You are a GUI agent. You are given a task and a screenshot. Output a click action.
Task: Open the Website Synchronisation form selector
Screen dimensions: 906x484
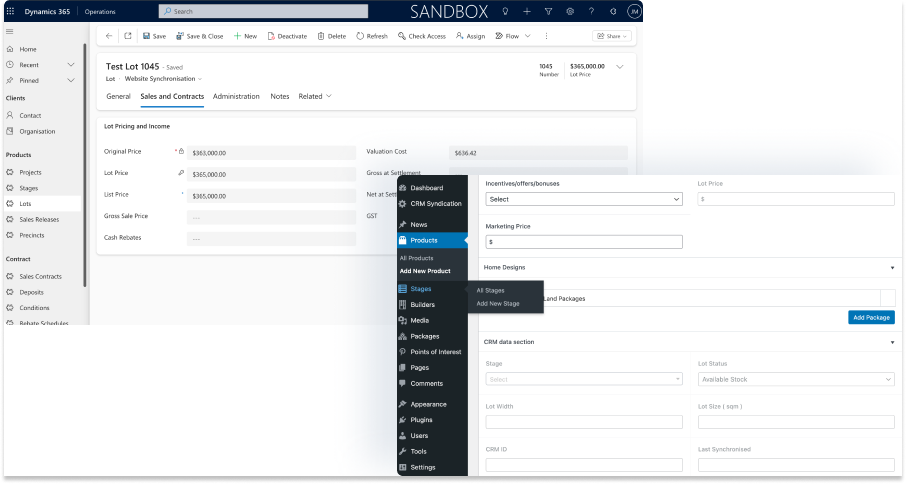tap(164, 79)
